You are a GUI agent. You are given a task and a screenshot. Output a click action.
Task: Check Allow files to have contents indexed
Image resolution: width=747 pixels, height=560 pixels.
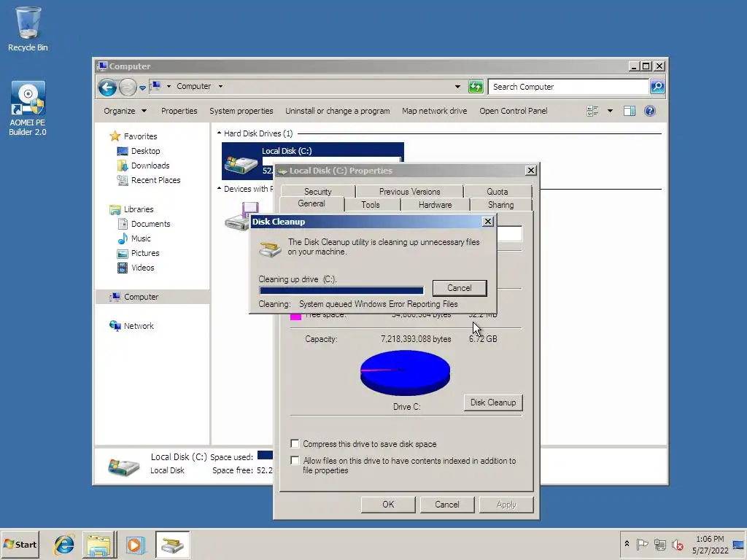(x=295, y=461)
